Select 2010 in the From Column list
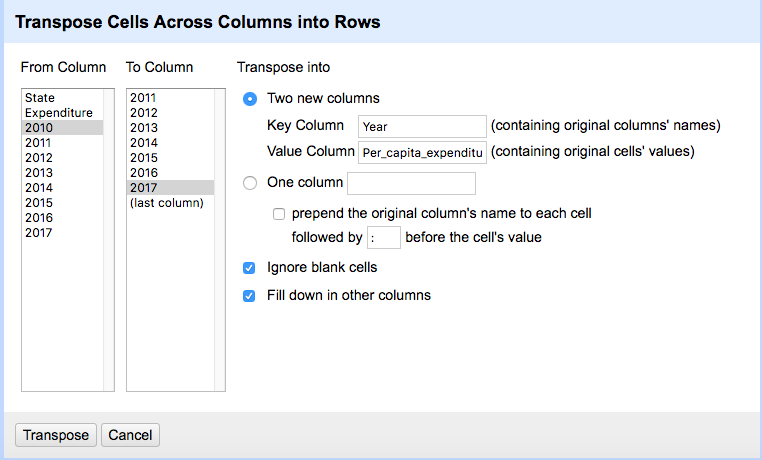The image size is (762, 460). tap(63, 128)
